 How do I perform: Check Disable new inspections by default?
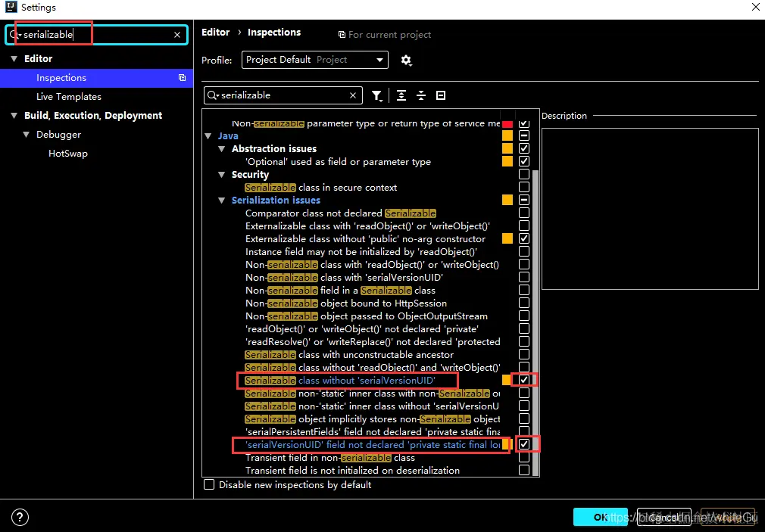209,484
